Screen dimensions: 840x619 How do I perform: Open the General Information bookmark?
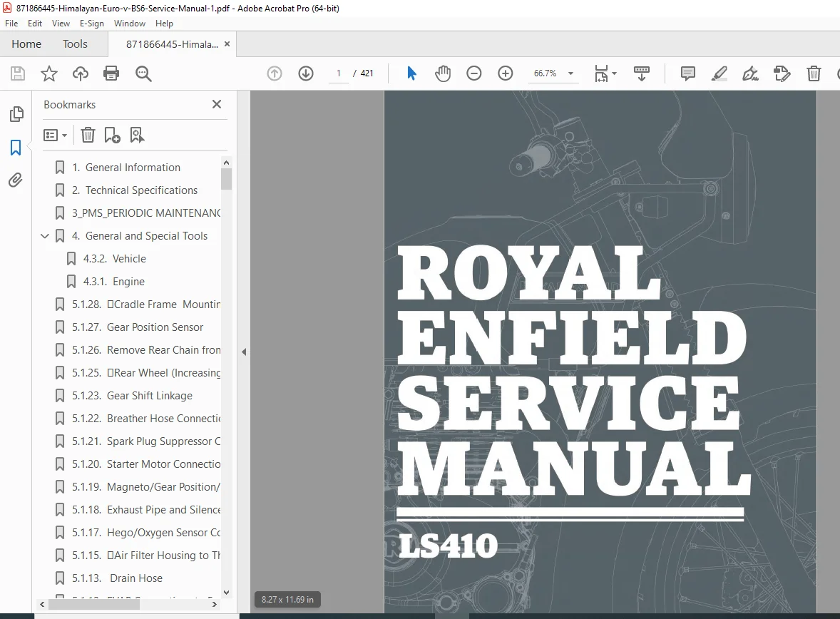coord(126,167)
